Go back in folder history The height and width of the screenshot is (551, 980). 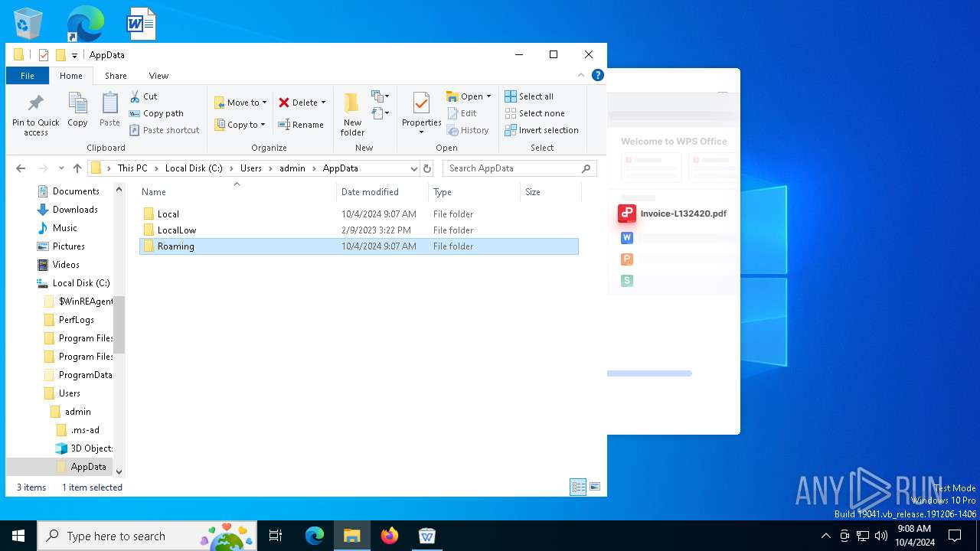[x=21, y=168]
